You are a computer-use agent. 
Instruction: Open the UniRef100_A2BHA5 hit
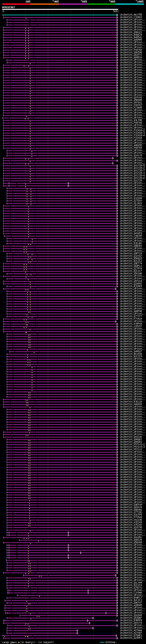[131, 605]
